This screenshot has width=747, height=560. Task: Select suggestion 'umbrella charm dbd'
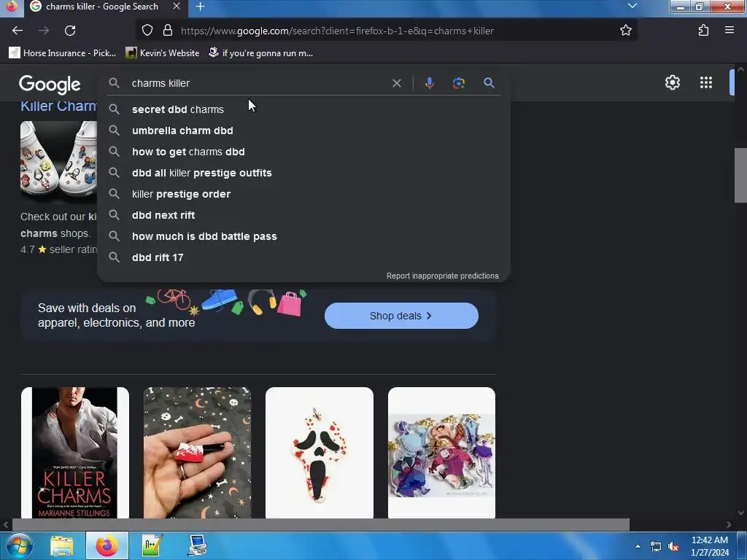pyautogui.click(x=303, y=131)
